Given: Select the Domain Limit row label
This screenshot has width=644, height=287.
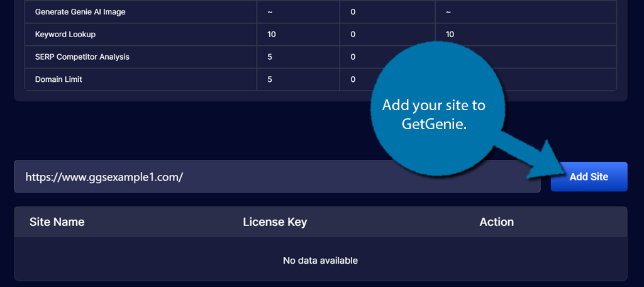Looking at the screenshot, I should coord(58,79).
